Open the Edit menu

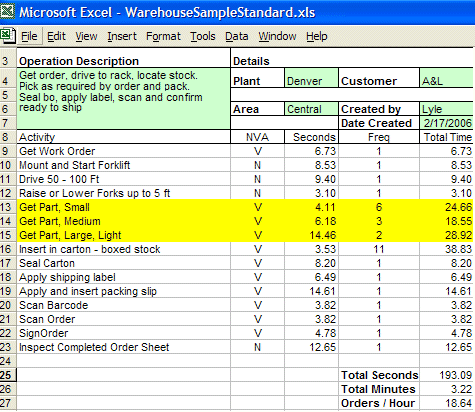[x=56, y=36]
